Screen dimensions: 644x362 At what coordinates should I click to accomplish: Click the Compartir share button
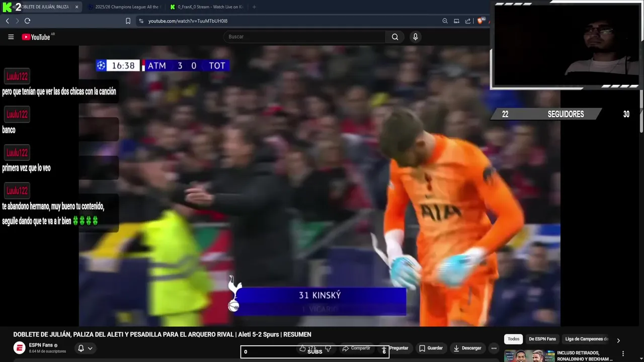pos(356,348)
